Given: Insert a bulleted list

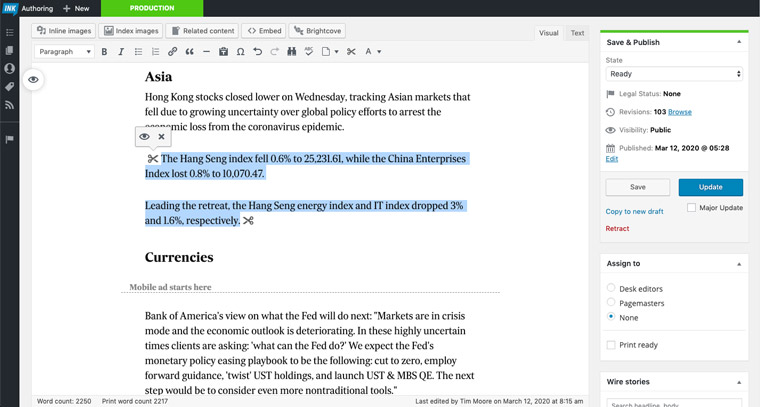Looking at the screenshot, I should tap(138, 51).
